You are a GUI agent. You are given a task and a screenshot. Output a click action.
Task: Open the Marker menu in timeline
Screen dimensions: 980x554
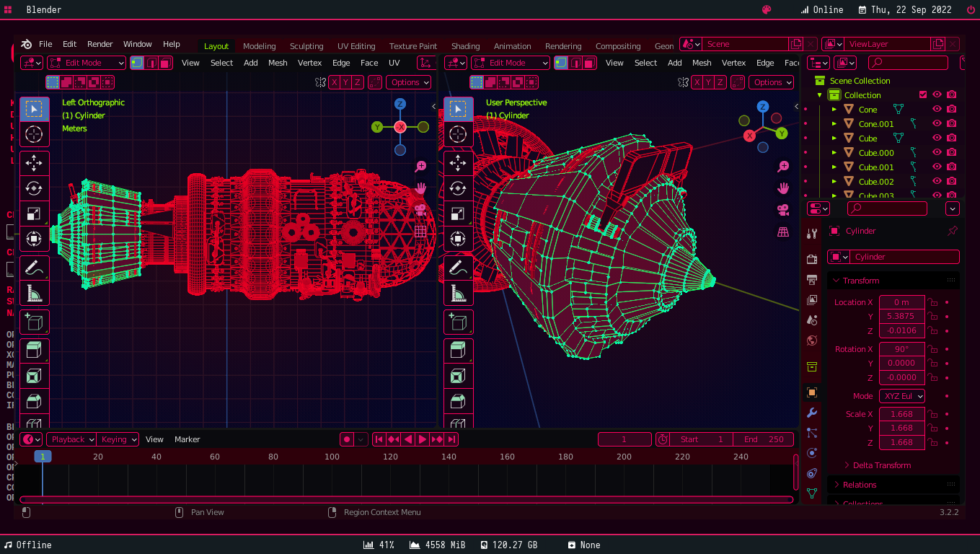[x=187, y=439]
